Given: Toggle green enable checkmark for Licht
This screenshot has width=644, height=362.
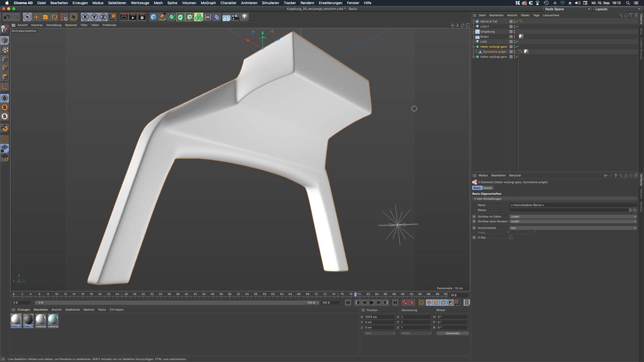Looking at the screenshot, I should [517, 42].
